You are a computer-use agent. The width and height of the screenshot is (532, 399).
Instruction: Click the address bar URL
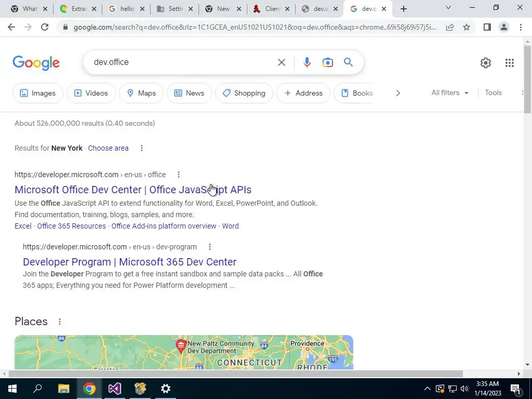coord(255,27)
